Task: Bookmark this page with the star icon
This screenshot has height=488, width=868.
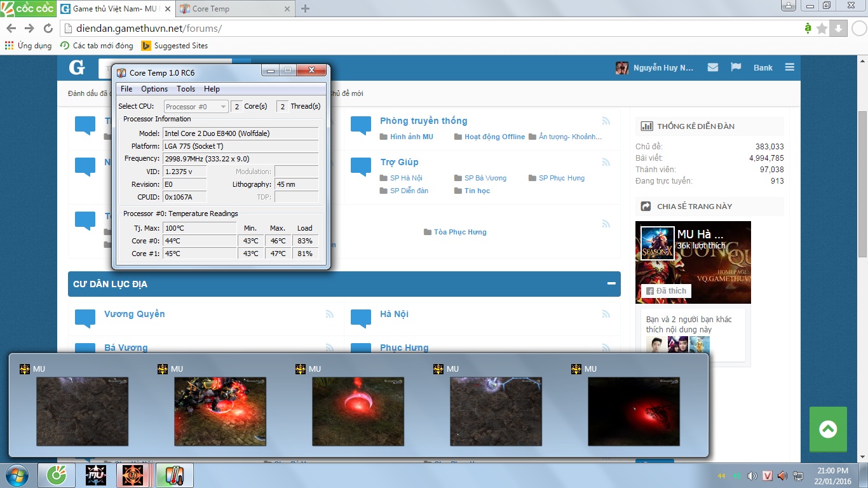Action: [x=822, y=29]
